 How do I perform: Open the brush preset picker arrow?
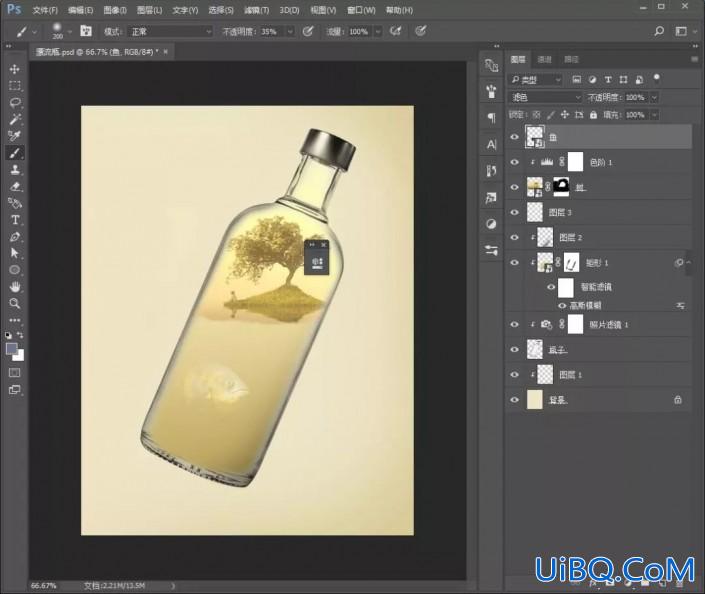click(x=70, y=31)
